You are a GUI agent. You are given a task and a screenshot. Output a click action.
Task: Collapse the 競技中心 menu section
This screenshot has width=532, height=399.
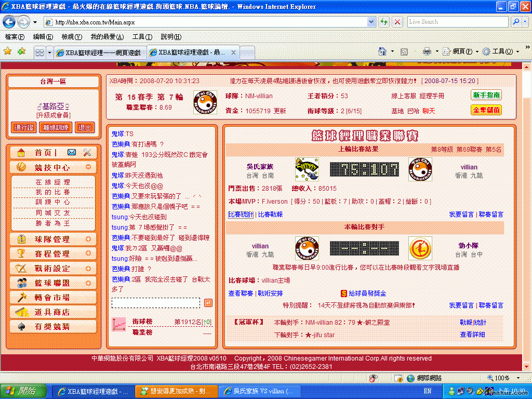tap(88, 167)
